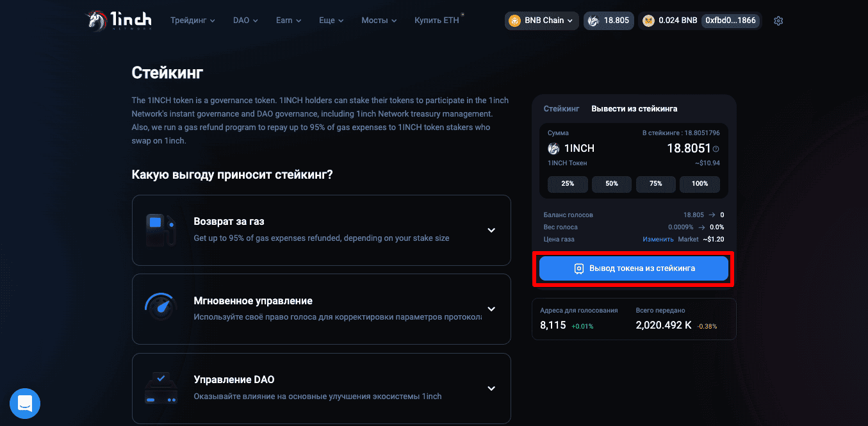Click the ~$10.94 value estimate
Image resolution: width=868 pixels, height=426 pixels.
(707, 163)
